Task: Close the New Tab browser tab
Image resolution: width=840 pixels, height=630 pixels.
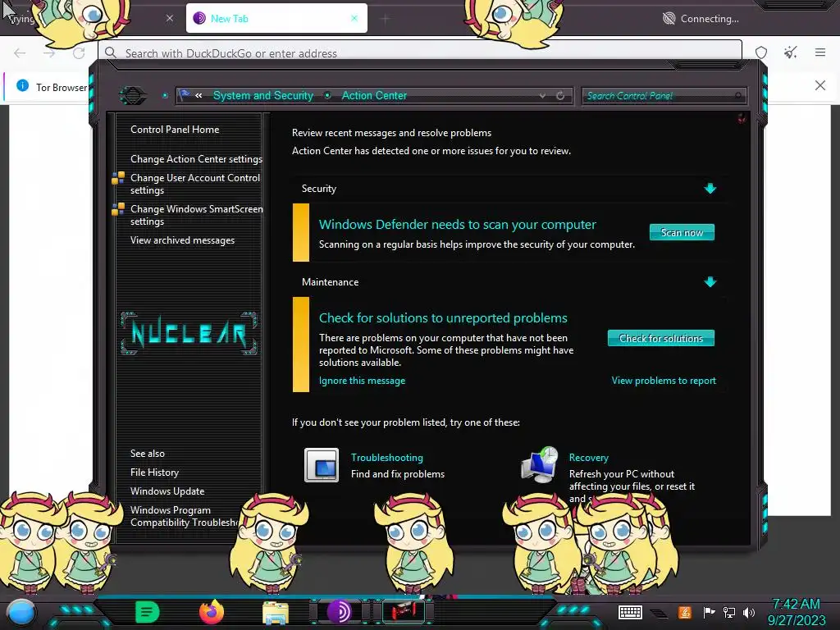Action: pos(354,18)
